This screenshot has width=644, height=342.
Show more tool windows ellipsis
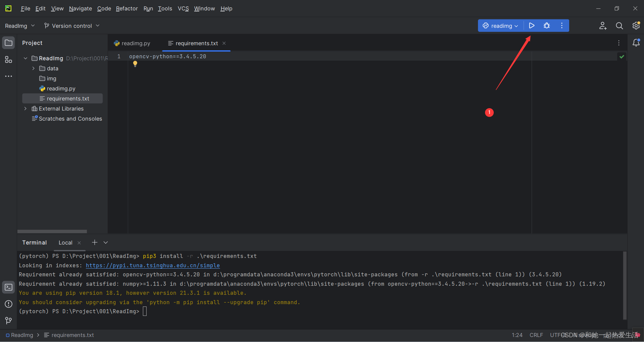9,76
